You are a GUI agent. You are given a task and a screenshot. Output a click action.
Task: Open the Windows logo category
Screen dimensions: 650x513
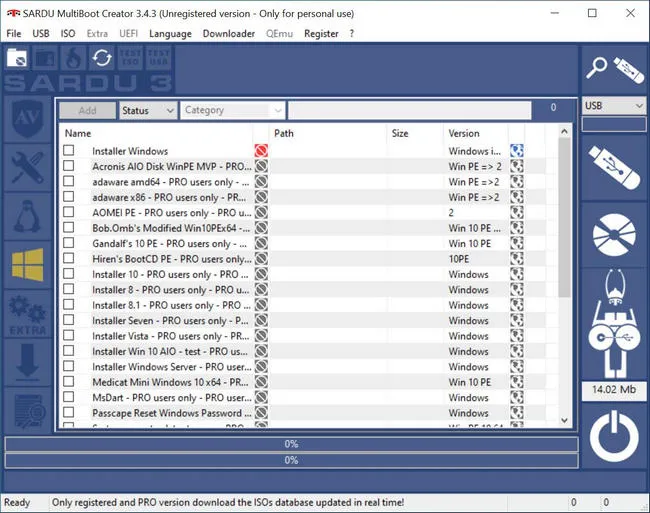click(x=27, y=265)
